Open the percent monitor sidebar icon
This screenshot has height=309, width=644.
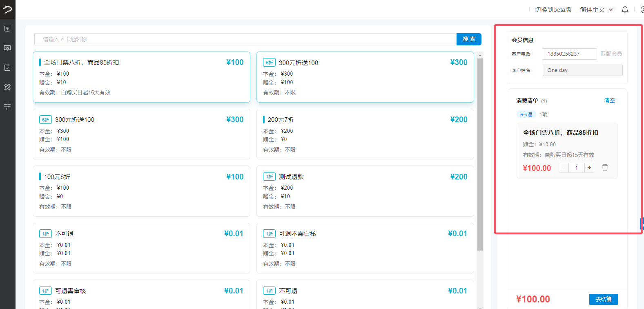click(7, 48)
